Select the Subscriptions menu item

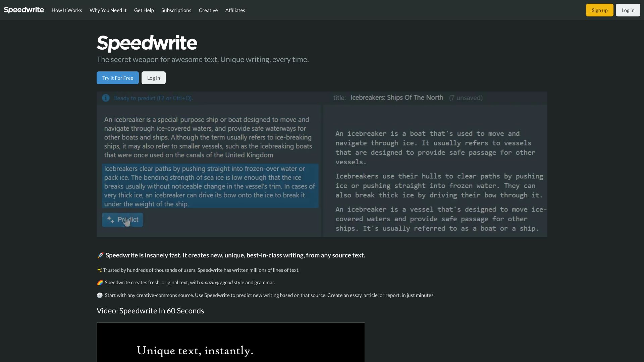pyautogui.click(x=176, y=10)
